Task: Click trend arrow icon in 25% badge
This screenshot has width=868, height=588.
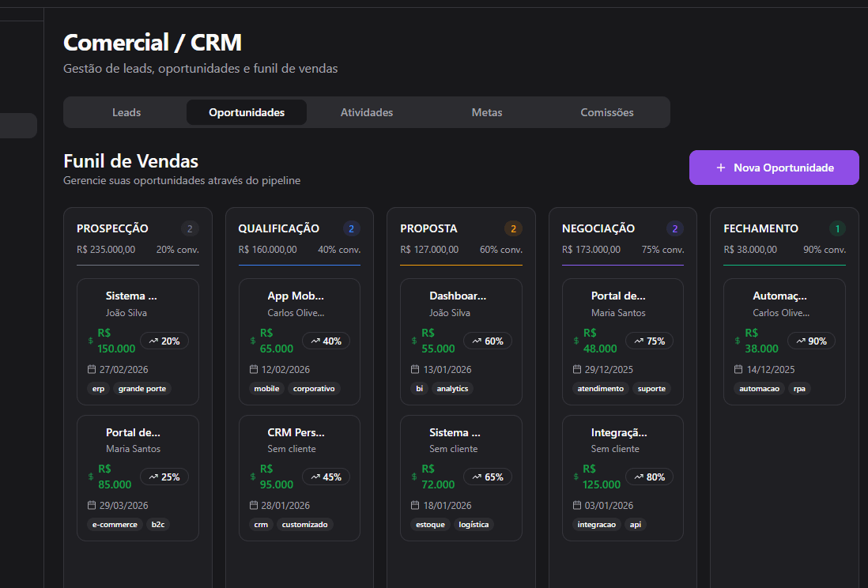Action: tap(153, 477)
